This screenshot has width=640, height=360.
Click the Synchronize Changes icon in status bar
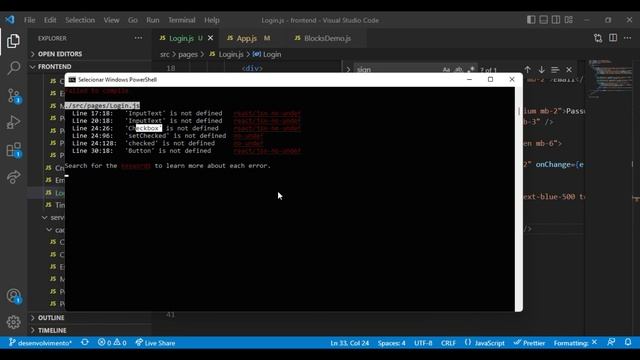pyautogui.click(x=85, y=342)
